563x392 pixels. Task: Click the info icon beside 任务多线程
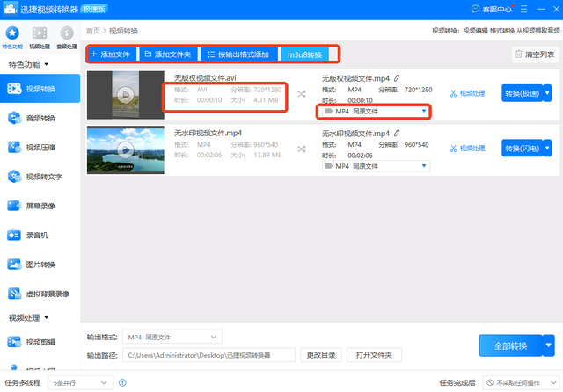click(x=122, y=383)
